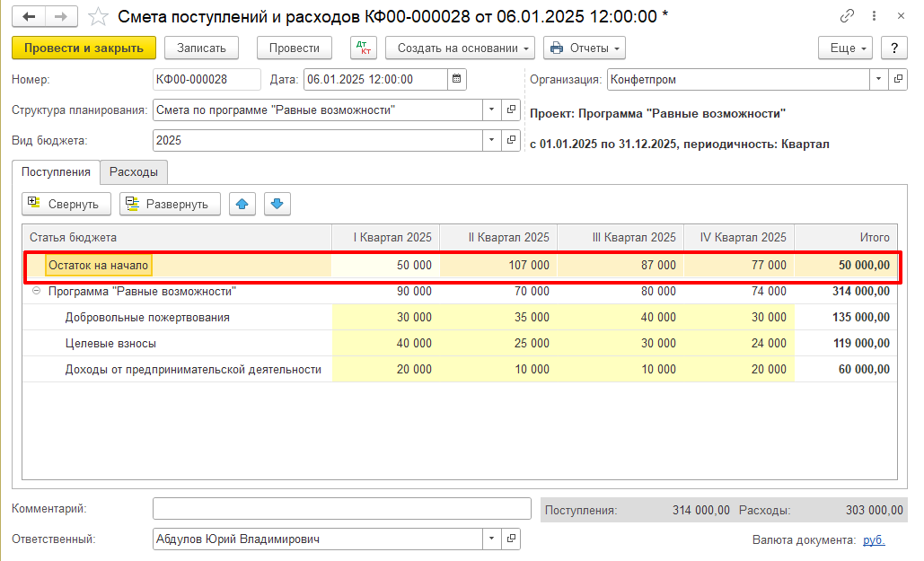
Task: Open Организация record with open button
Action: click(897, 79)
